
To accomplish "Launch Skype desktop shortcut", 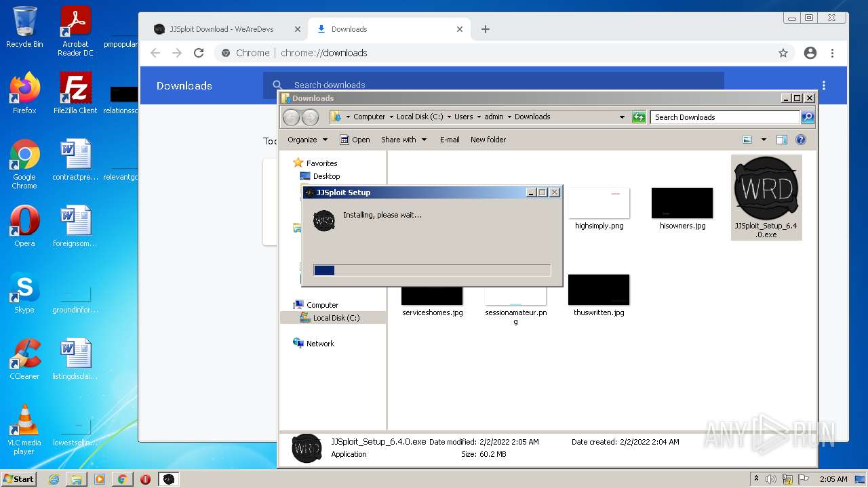I will (x=24, y=293).
